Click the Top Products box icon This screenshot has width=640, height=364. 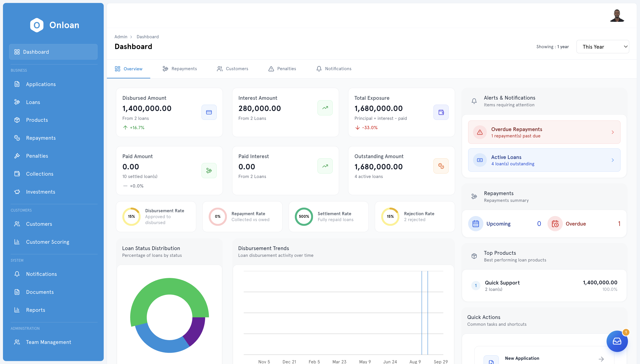click(474, 256)
